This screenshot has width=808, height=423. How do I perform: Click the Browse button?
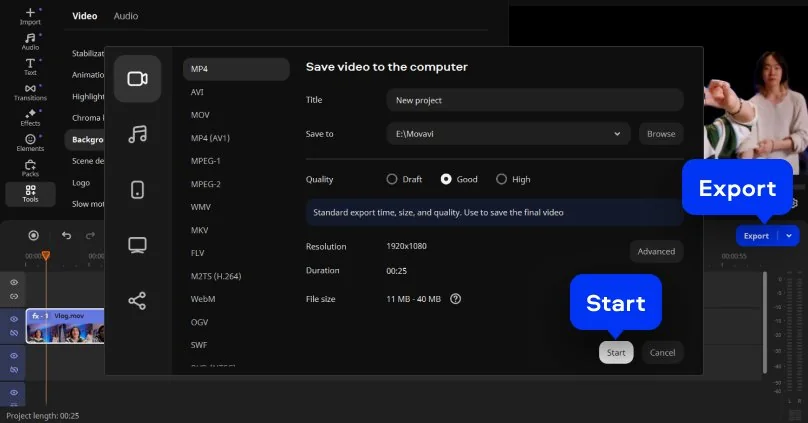(x=660, y=133)
